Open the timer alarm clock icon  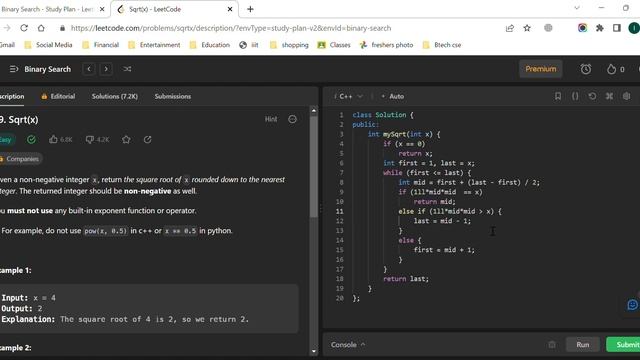click(x=586, y=69)
